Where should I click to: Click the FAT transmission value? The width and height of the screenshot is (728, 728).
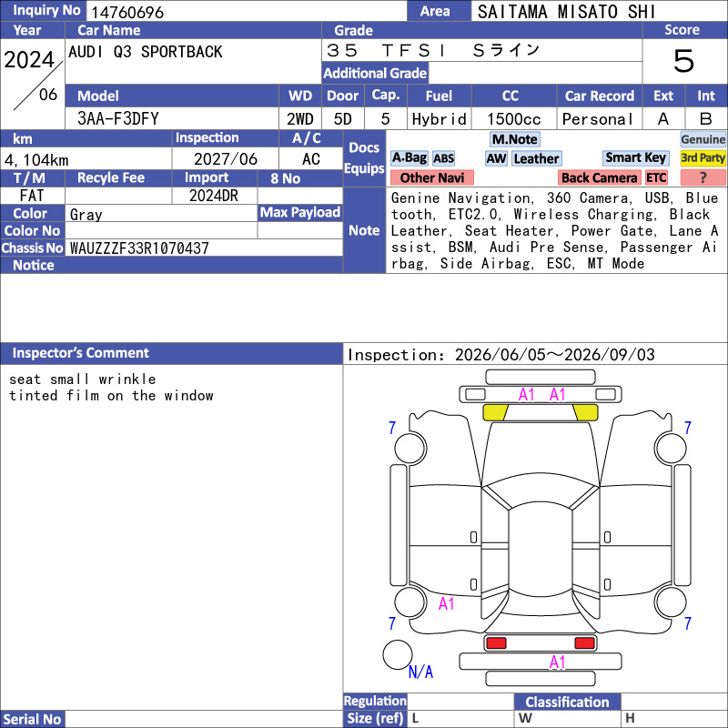coord(32,196)
